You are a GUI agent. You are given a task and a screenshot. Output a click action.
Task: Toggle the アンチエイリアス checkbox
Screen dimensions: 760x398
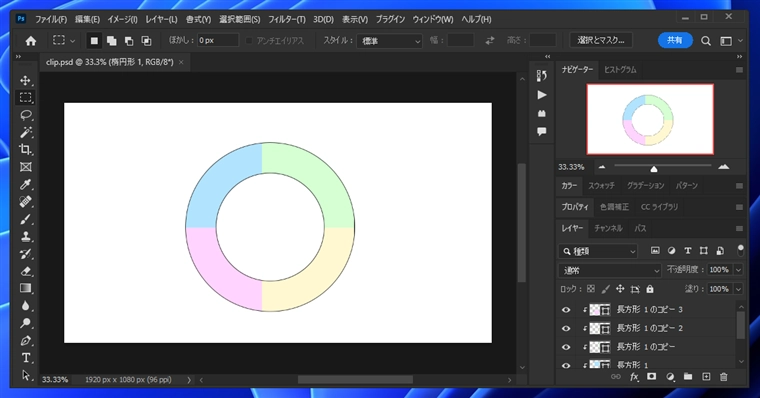(249, 41)
